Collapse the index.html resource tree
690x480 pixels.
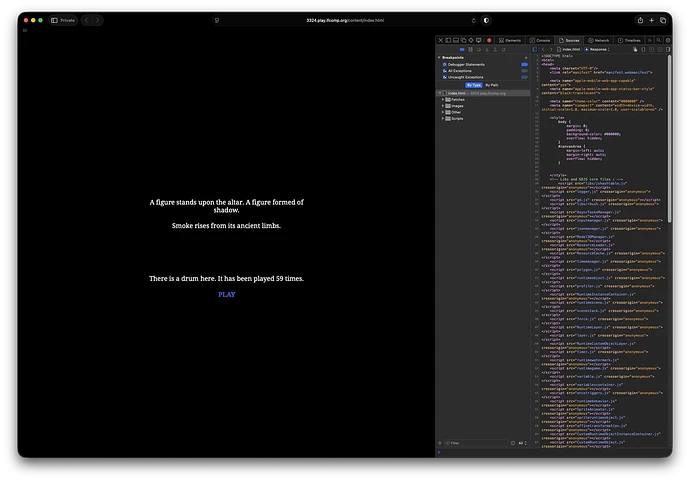(439, 93)
